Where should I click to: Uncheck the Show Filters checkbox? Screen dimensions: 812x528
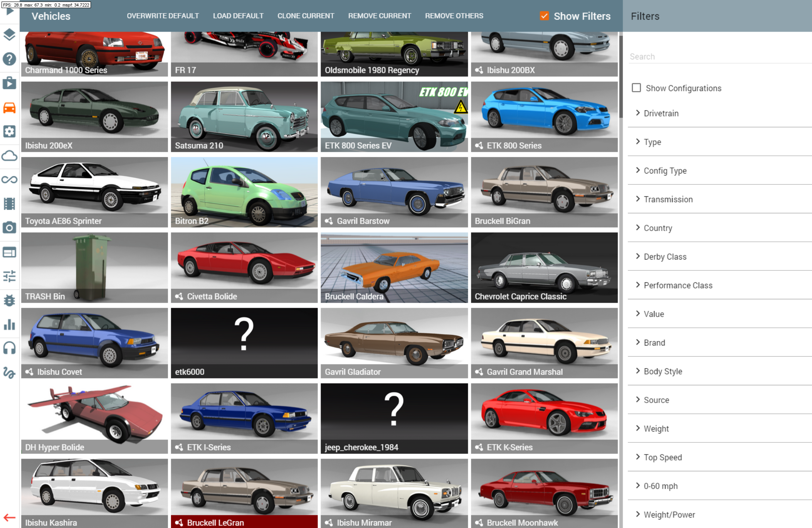pyautogui.click(x=544, y=16)
